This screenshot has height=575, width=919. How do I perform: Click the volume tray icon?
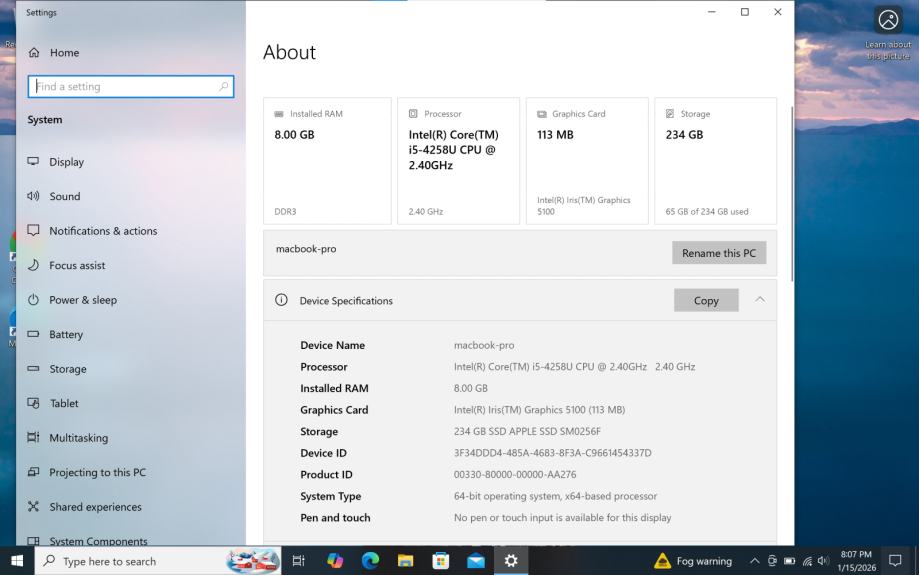tap(823, 561)
